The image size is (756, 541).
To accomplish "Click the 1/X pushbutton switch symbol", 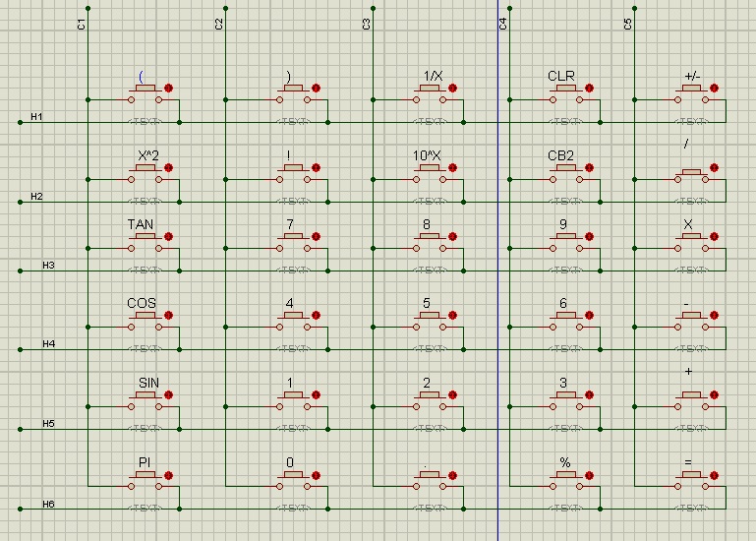I will pyautogui.click(x=430, y=94).
